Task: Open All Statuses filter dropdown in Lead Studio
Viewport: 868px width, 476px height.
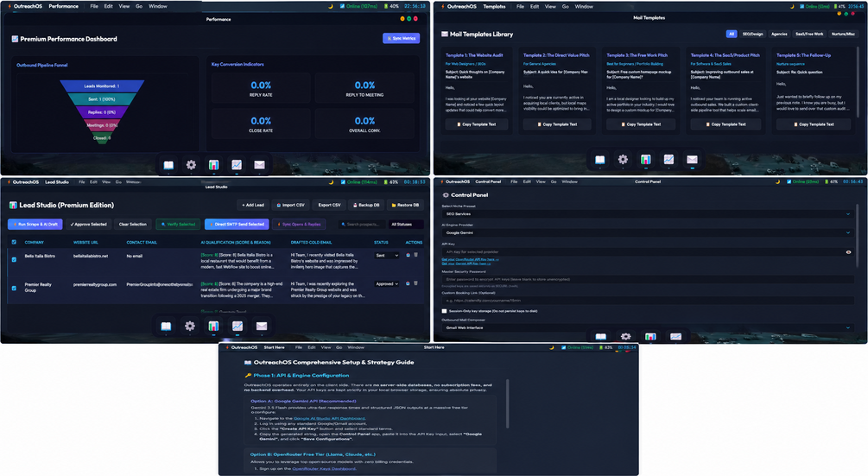Action: 406,224
